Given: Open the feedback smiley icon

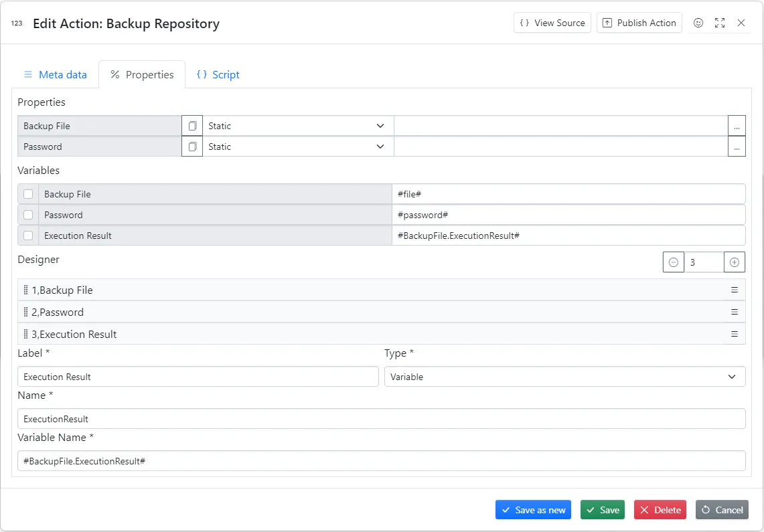Looking at the screenshot, I should point(698,23).
